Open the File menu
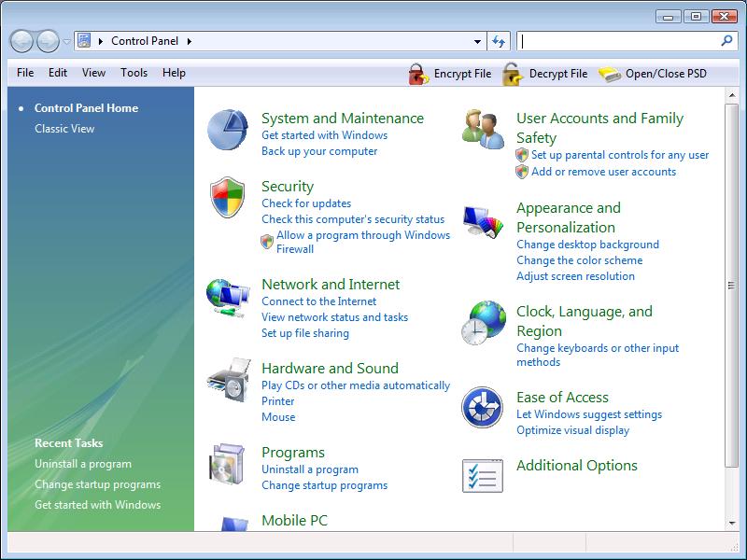Viewport: 747px width, 560px height. click(25, 73)
